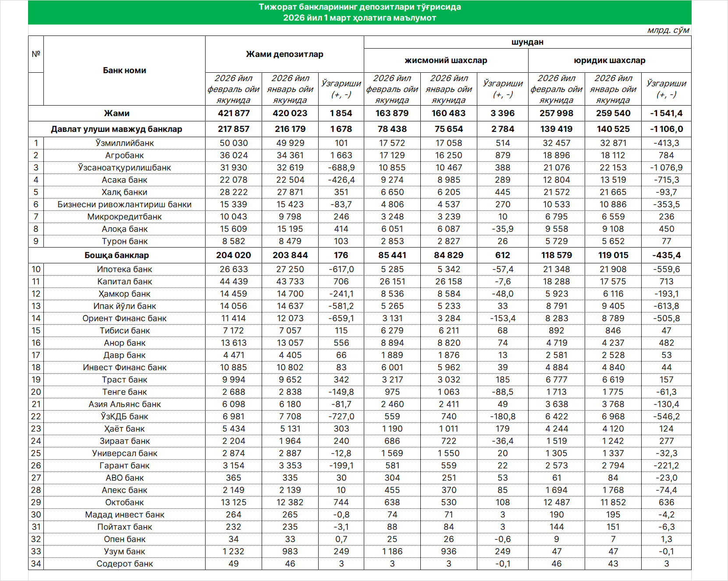728x581 pixels.
Task: Select the "Ипак йўли банк" cell
Action: (x=124, y=306)
